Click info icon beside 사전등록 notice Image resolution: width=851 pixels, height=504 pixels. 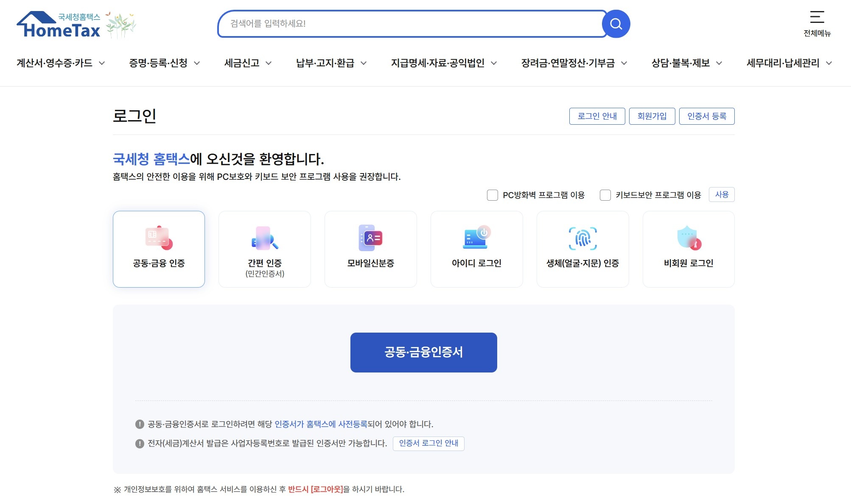140,424
